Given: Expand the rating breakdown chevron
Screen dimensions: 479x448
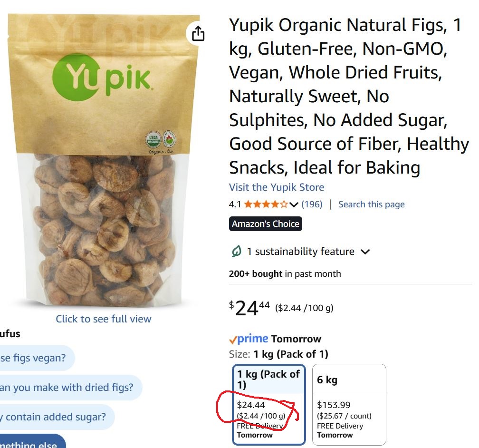Looking at the screenshot, I should [294, 205].
